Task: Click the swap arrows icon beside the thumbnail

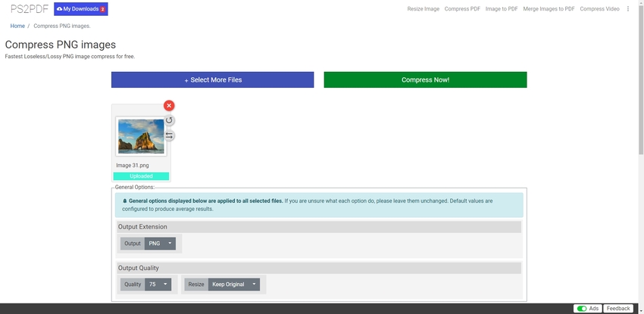Action: (x=169, y=135)
